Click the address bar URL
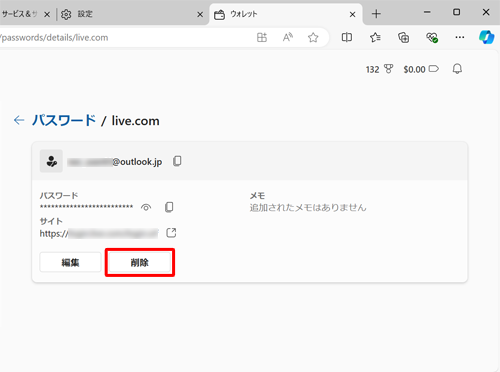 pyautogui.click(x=55, y=38)
